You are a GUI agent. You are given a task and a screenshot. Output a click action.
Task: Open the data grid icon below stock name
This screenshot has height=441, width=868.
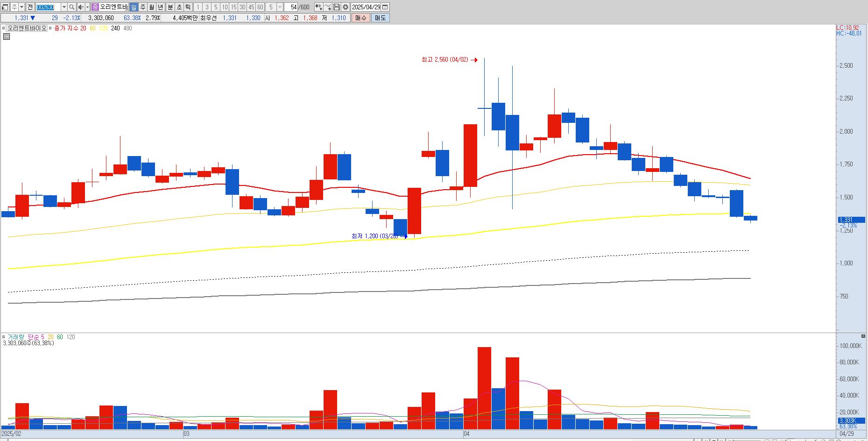click(x=7, y=36)
